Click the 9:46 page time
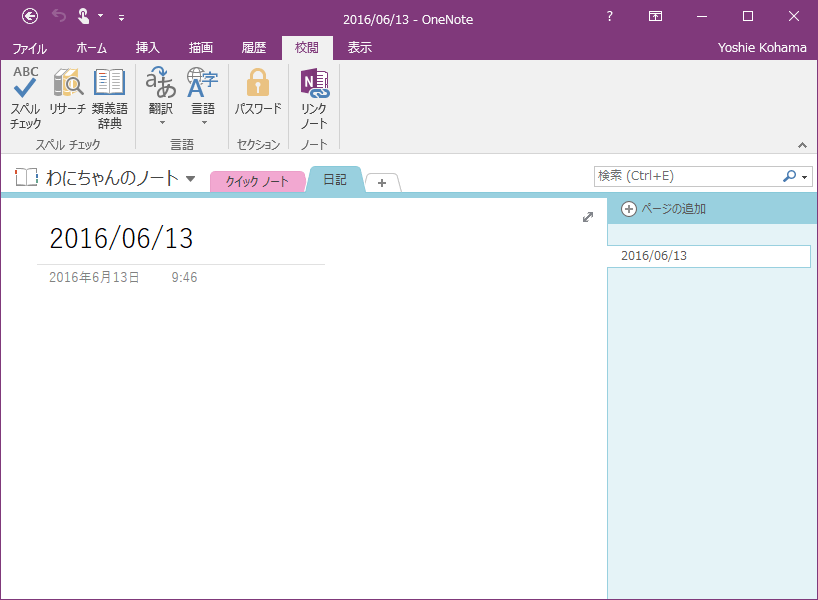The height and width of the screenshot is (600, 818). tap(184, 277)
